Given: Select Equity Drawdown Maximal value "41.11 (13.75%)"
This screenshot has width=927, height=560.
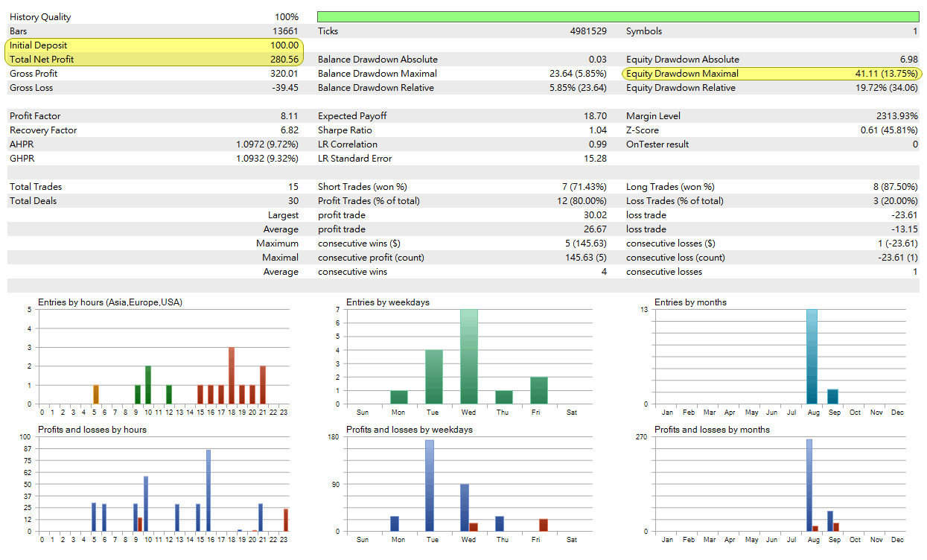Looking at the screenshot, I should click(887, 74).
